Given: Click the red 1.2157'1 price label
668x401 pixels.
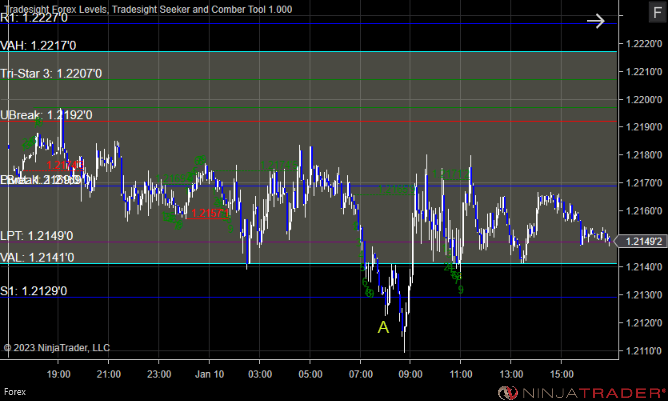Looking at the screenshot, I should 210,213.
